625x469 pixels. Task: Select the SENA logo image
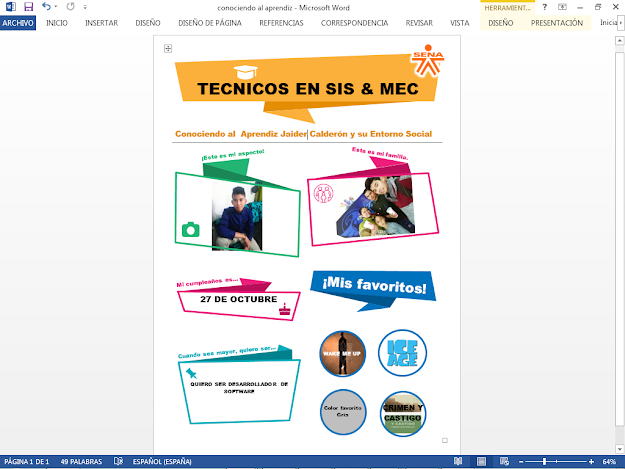pyautogui.click(x=428, y=60)
